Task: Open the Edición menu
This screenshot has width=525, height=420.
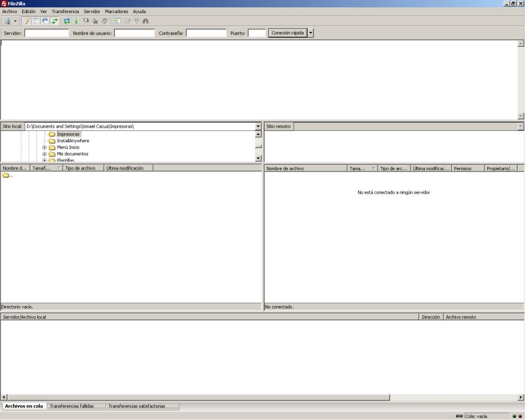Action: (28, 12)
